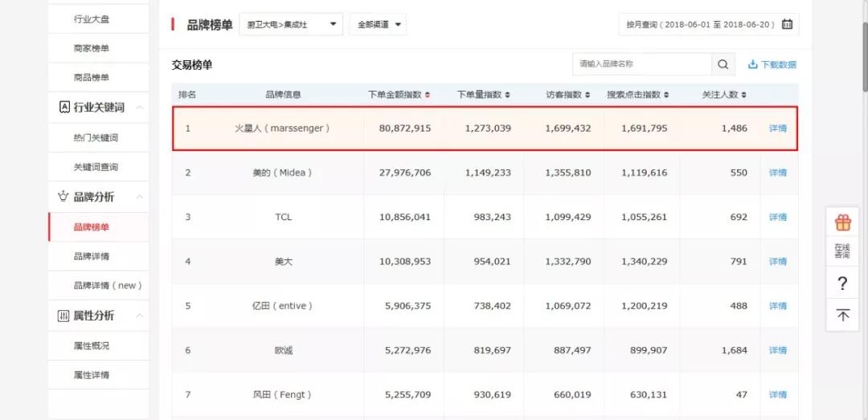Image resolution: width=868 pixels, height=420 pixels.
Task: Open 厨卫大电>集成灶 category dropdown
Action: [x=291, y=24]
